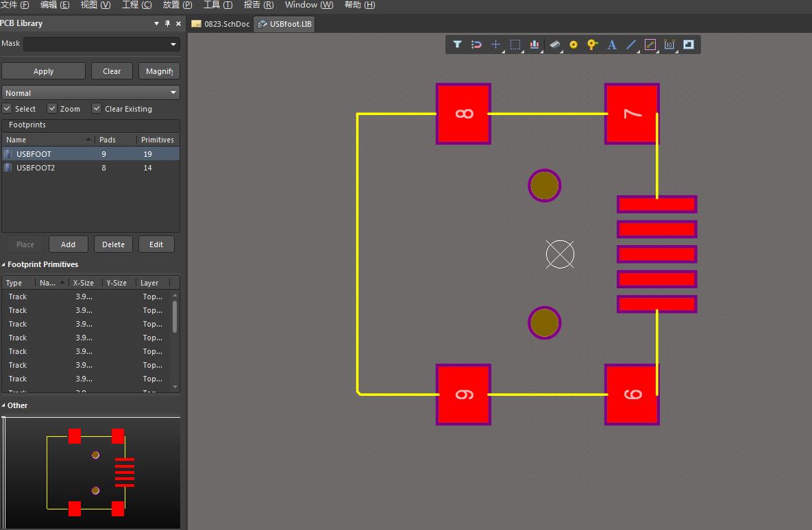Open the 放置 (P) menu
812x530 pixels.
point(177,5)
